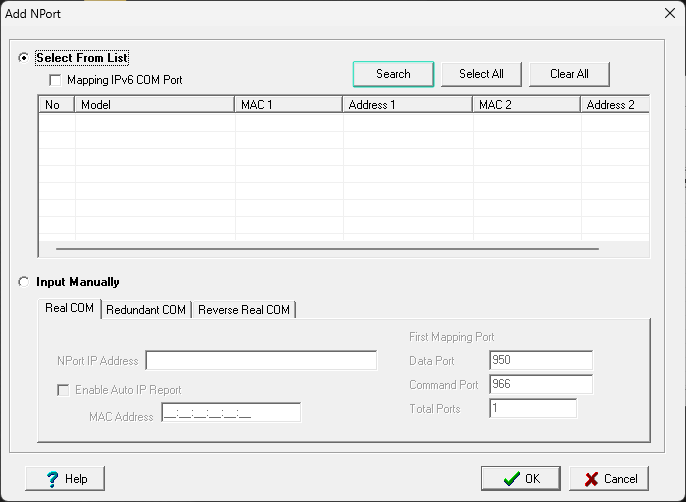Click into the Data Port field
The width and height of the screenshot is (686, 502).
point(541,360)
